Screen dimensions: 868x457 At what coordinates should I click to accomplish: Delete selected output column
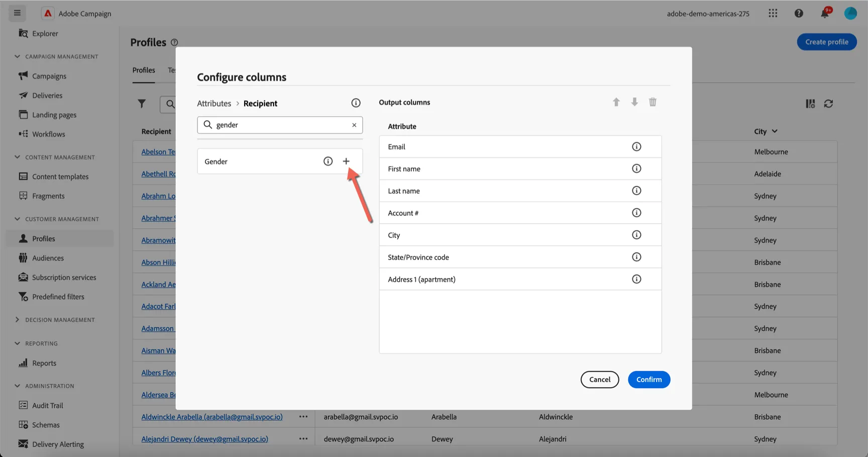pyautogui.click(x=653, y=102)
